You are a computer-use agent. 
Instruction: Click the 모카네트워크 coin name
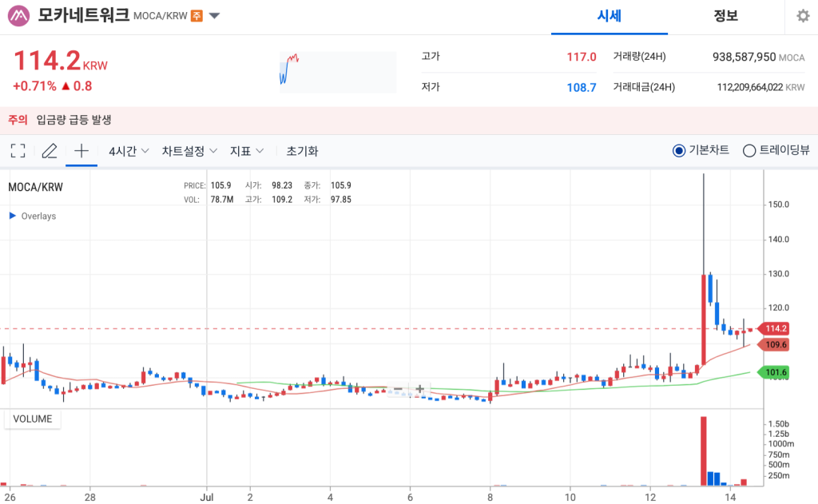pyautogui.click(x=83, y=15)
